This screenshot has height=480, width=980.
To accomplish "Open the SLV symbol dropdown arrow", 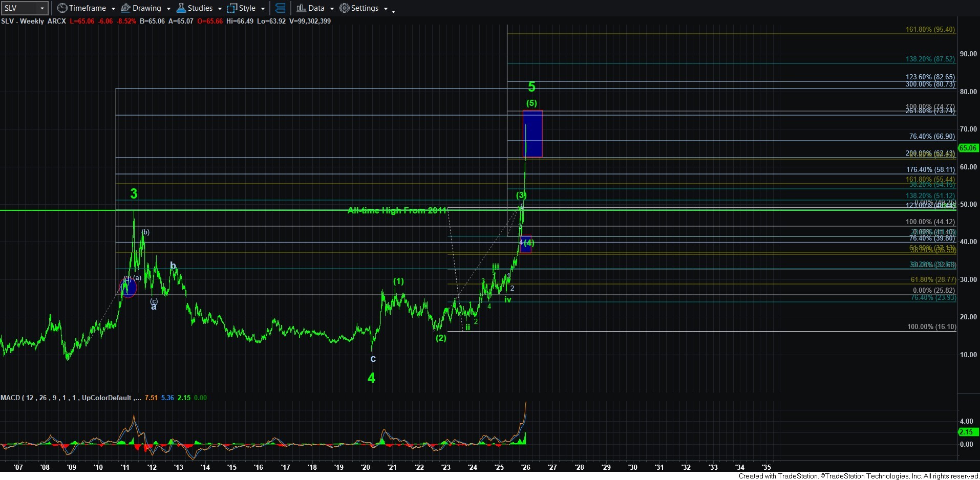I will click(x=42, y=8).
